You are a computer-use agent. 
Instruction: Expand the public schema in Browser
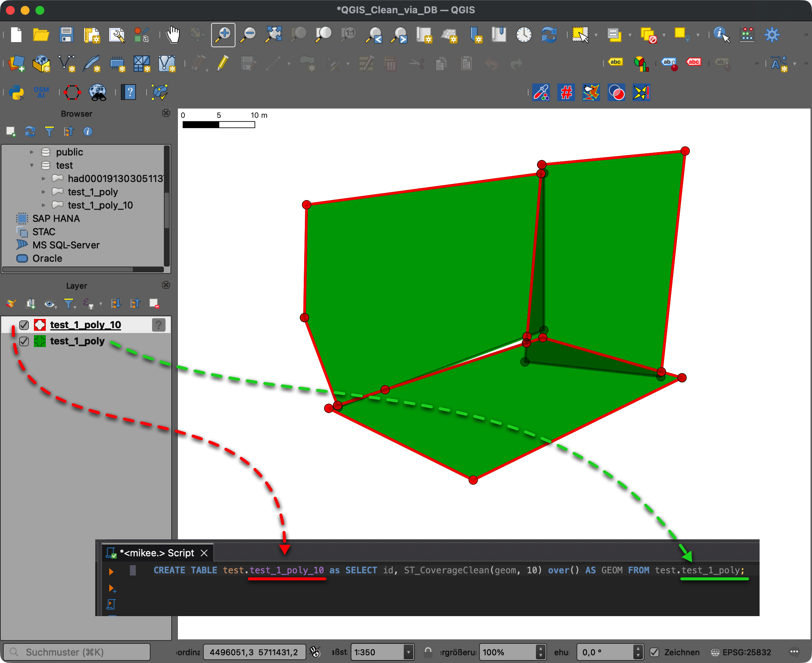coord(32,152)
